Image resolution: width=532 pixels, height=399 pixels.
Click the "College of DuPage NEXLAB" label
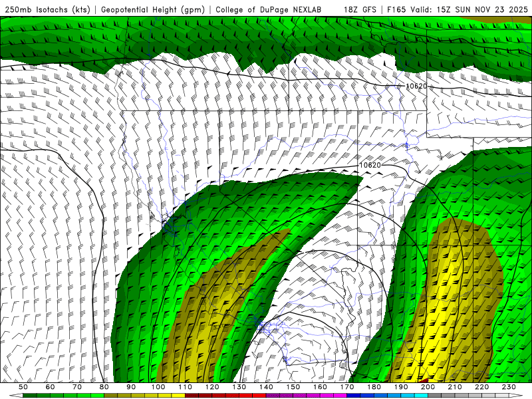pos(269,9)
